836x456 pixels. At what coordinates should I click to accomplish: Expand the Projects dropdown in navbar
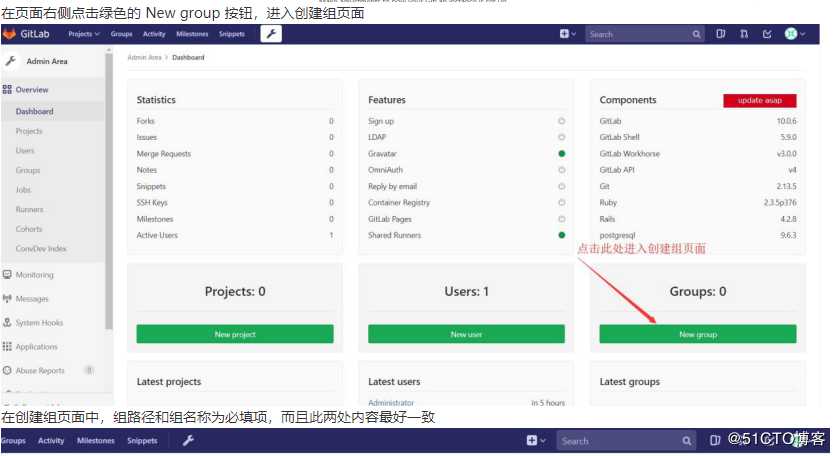tap(84, 34)
